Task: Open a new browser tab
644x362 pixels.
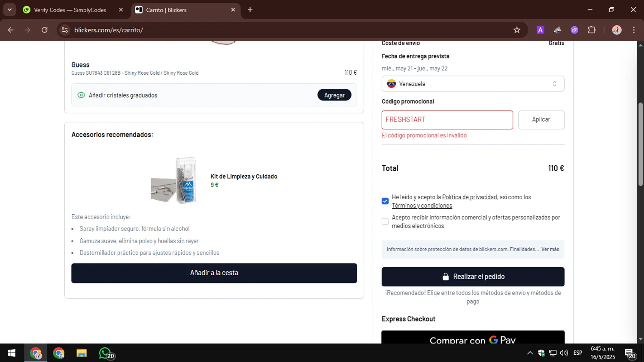Action: [x=250, y=10]
